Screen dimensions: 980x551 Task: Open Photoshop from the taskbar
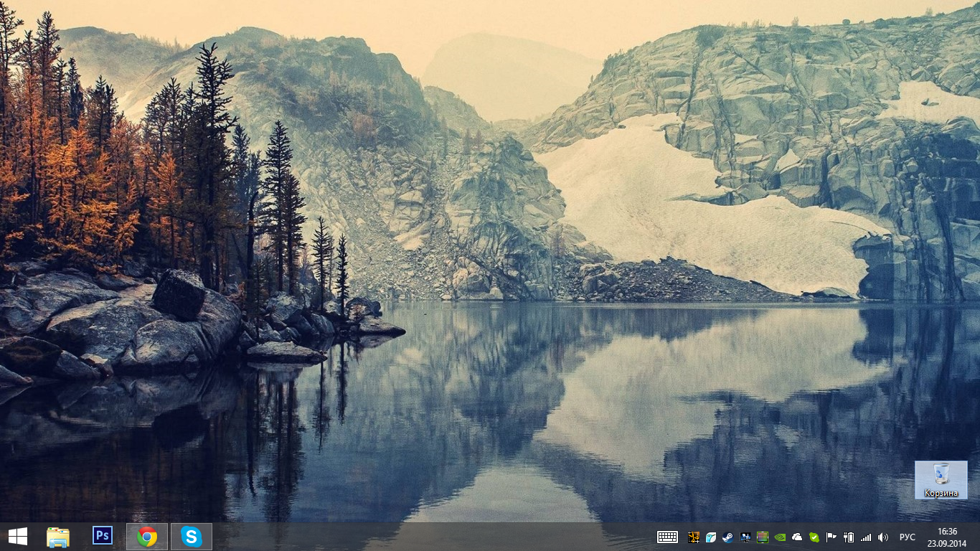[x=103, y=536]
